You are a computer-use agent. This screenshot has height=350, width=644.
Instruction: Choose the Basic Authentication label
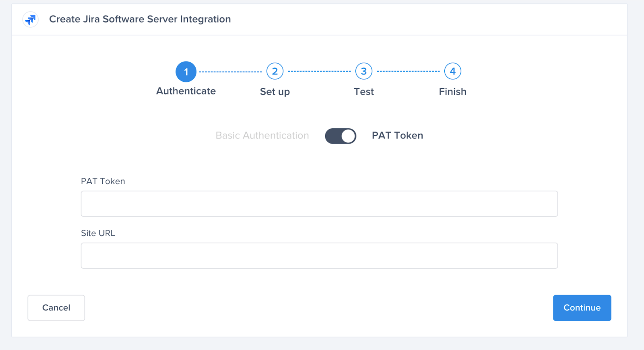point(262,136)
